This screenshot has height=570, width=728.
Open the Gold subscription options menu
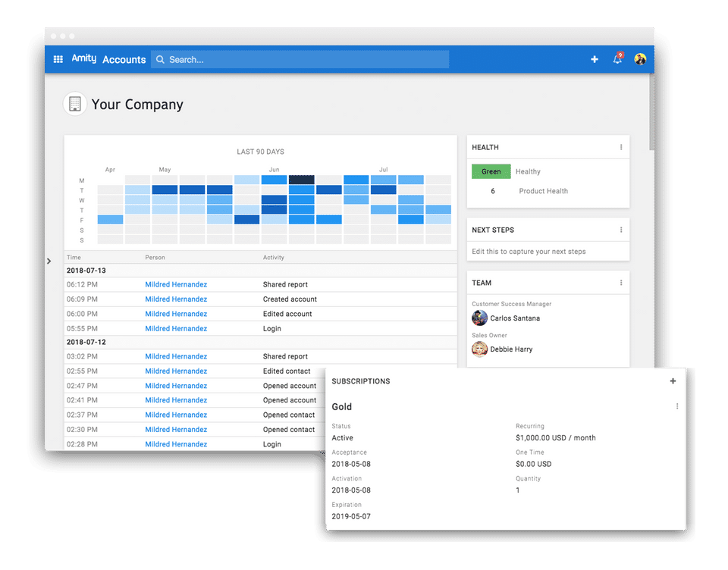click(677, 406)
